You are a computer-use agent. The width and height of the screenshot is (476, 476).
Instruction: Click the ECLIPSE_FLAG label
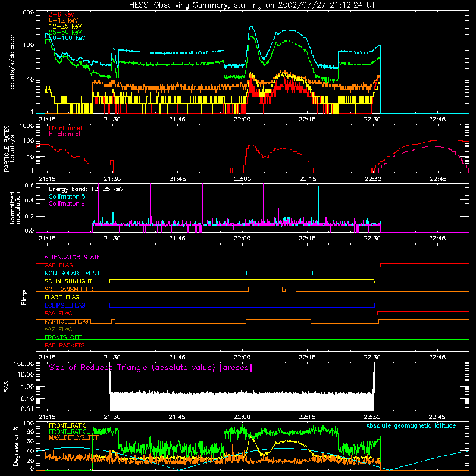pyautogui.click(x=65, y=305)
